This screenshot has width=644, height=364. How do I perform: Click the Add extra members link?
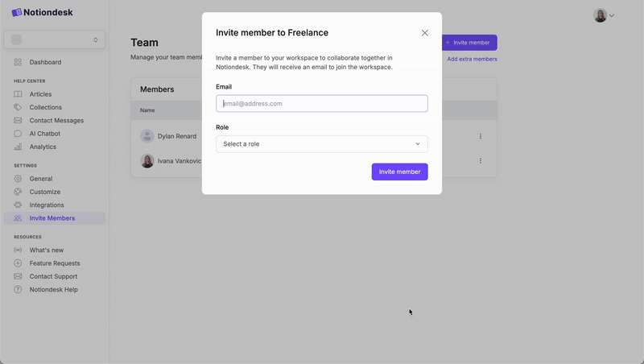click(x=472, y=59)
